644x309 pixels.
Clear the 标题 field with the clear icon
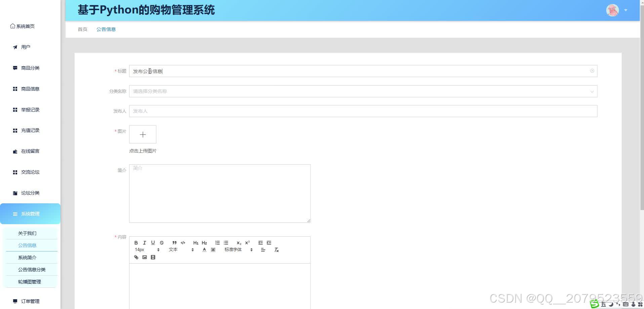coord(592,71)
